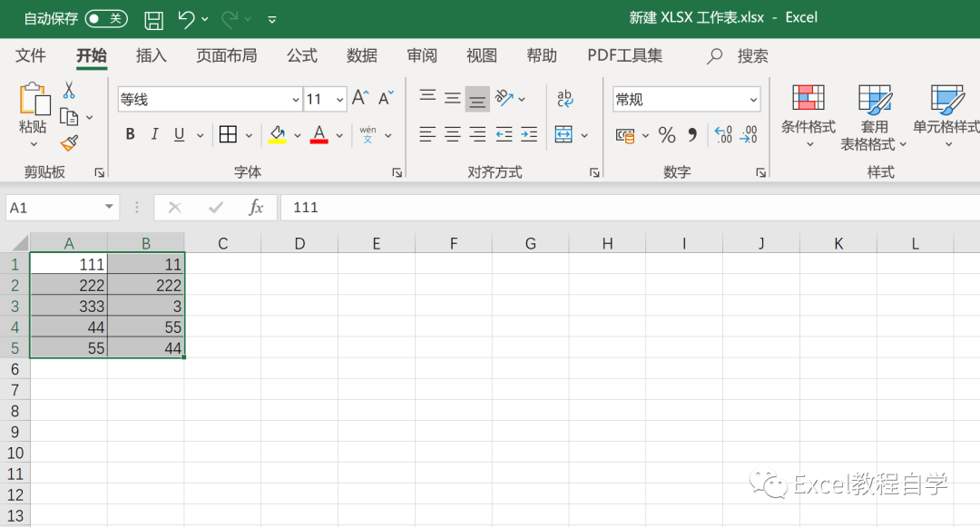
Task: Undo the last action
Action: tap(186, 19)
